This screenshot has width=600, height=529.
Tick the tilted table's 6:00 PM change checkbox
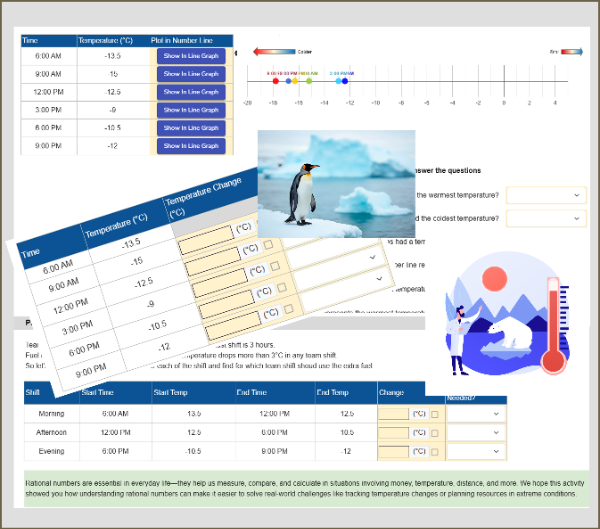pos(282,287)
